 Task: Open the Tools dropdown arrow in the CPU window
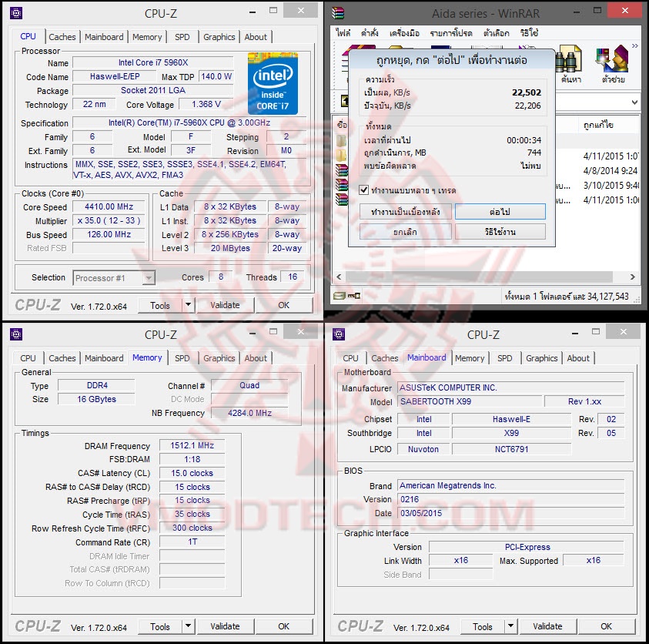tap(189, 305)
